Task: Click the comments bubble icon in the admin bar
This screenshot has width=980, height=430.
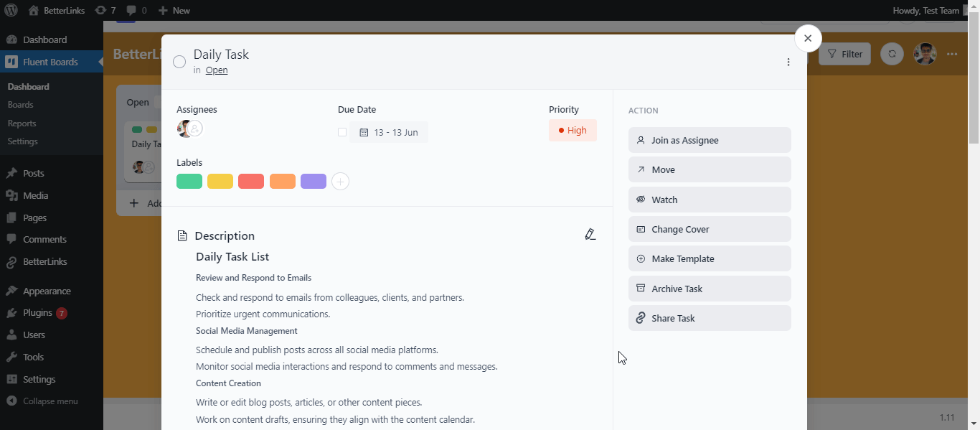Action: coord(133,10)
